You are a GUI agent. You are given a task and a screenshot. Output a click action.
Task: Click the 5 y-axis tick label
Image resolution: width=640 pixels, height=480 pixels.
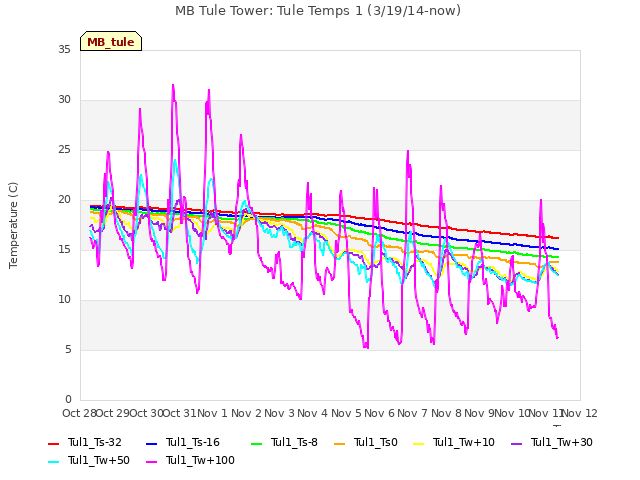click(68, 350)
